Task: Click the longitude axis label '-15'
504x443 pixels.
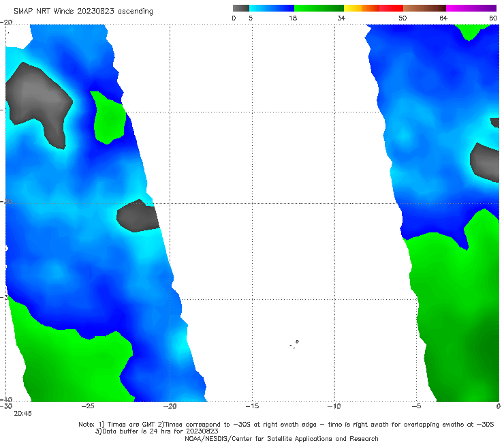Action: point(252,406)
